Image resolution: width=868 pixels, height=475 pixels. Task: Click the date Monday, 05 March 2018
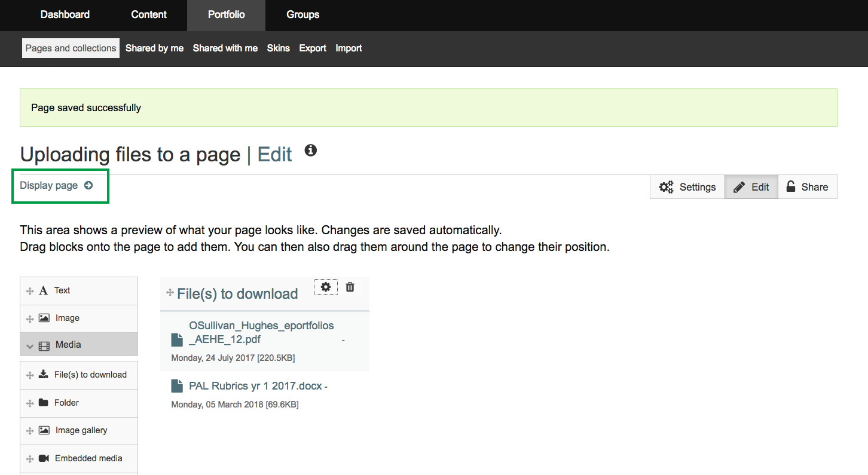pos(218,404)
